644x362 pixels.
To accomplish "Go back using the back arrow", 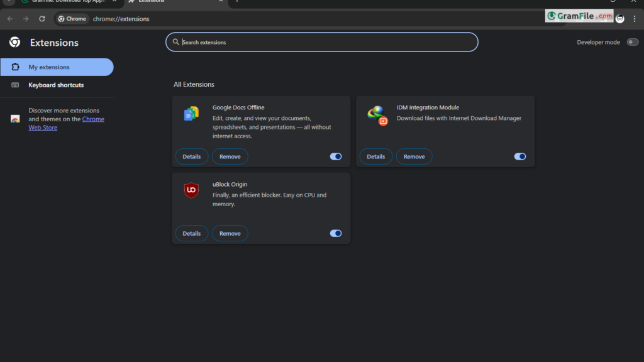I will coord(10,19).
